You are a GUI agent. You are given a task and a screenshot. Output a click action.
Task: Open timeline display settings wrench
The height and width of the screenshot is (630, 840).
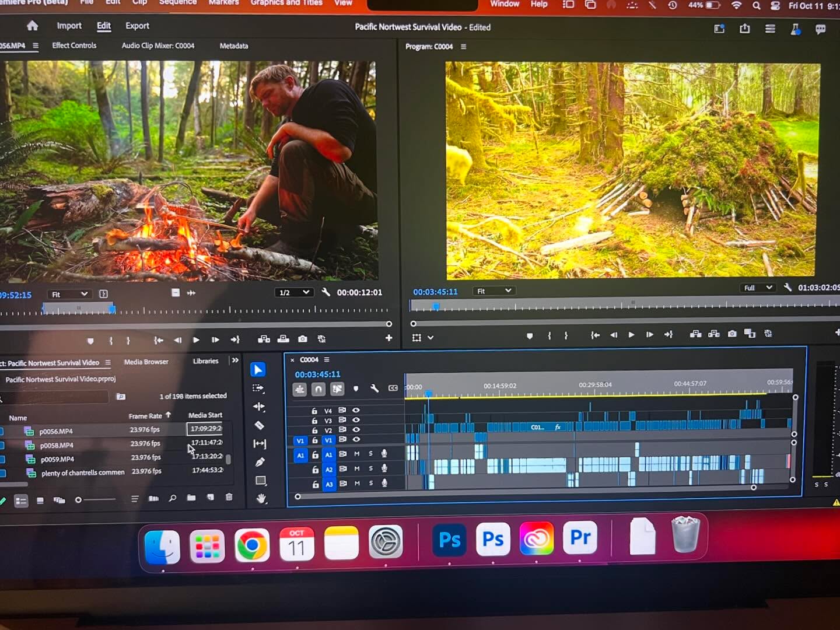click(x=374, y=388)
